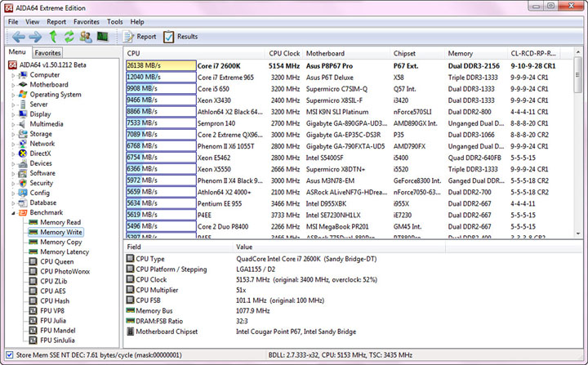Image resolution: width=588 pixels, height=365 pixels.
Task: Select the DirectX tree icon
Action: click(x=23, y=153)
